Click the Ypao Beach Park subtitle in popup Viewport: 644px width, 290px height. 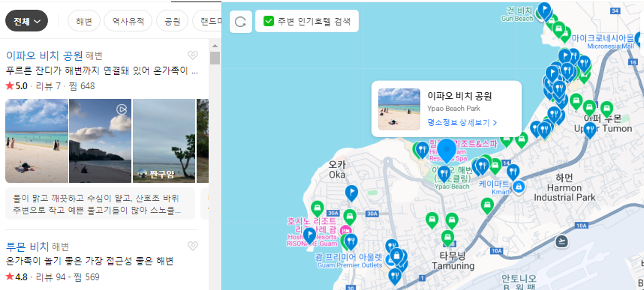[453, 109]
